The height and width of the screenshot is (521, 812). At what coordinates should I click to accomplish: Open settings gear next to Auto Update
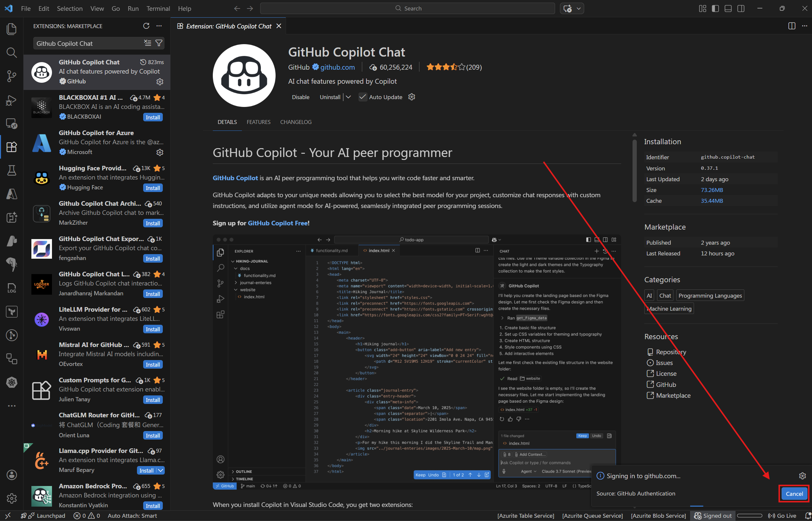[412, 97]
